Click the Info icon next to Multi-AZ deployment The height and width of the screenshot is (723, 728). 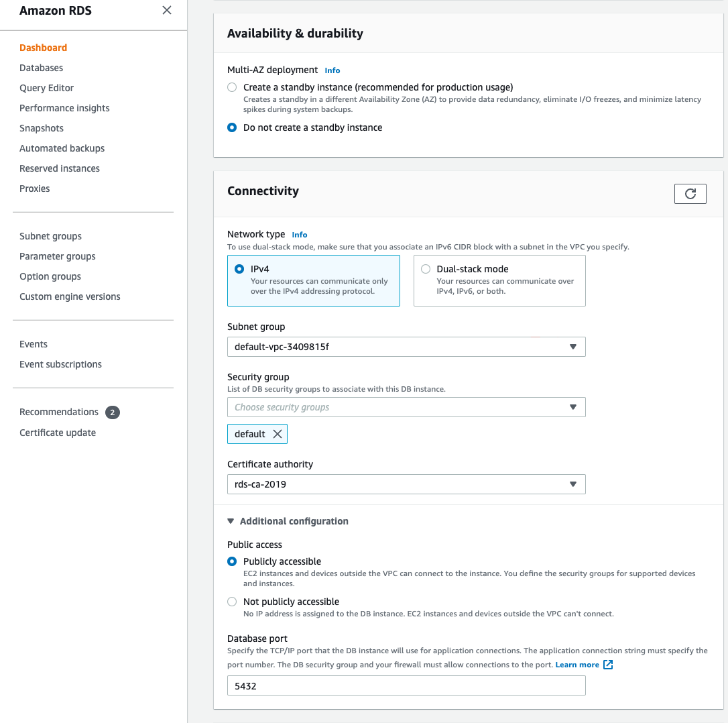[332, 70]
